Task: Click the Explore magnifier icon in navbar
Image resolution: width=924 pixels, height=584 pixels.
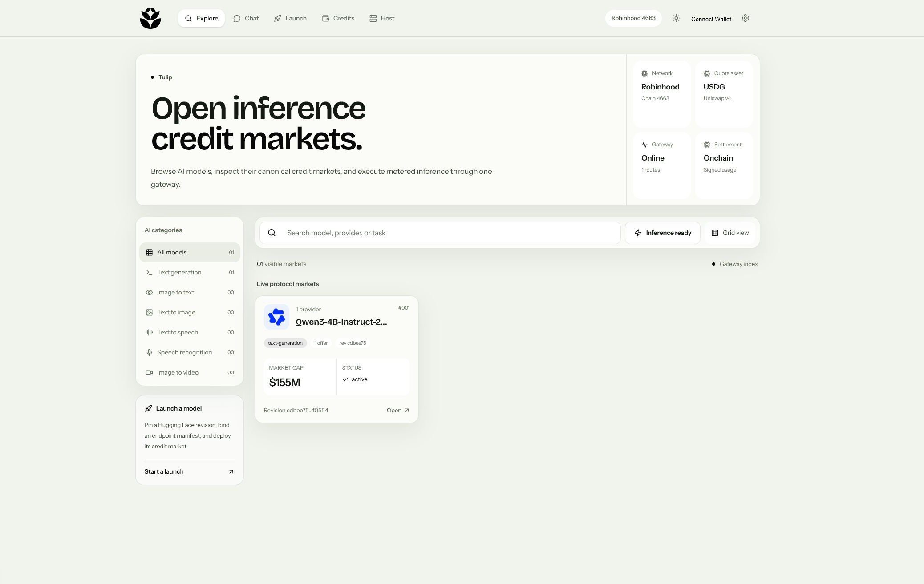Action: (x=188, y=18)
